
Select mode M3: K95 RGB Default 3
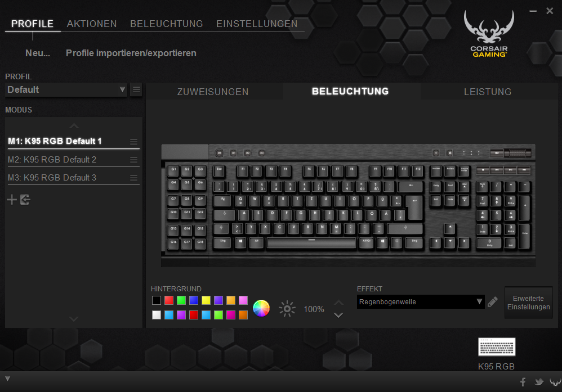click(x=52, y=178)
